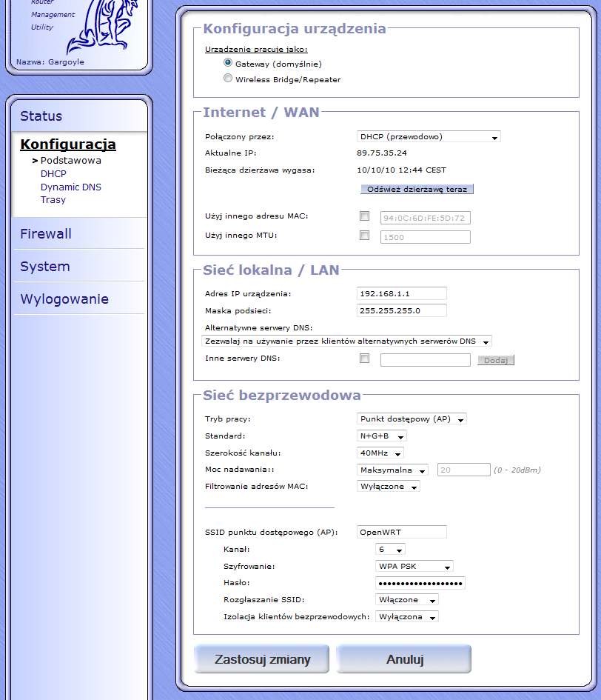Click the Adres IP urządzenia field
Image resolution: width=601 pixels, height=700 pixels.
click(402, 294)
